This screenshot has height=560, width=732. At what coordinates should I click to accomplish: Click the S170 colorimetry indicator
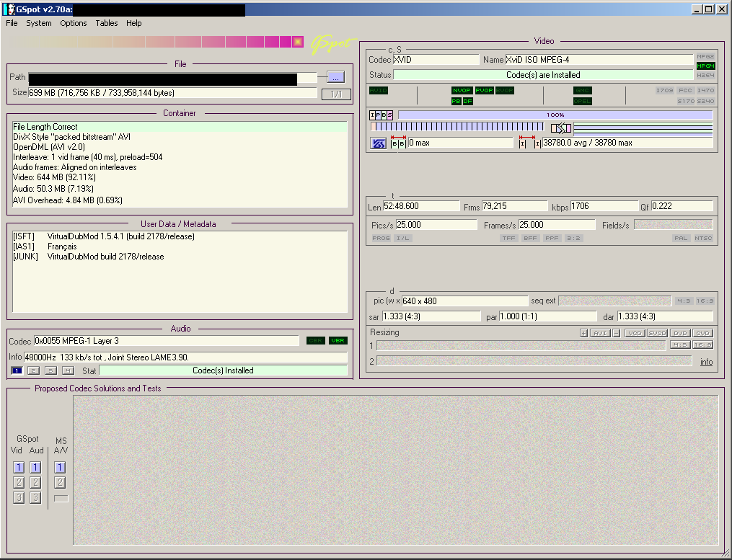686,102
